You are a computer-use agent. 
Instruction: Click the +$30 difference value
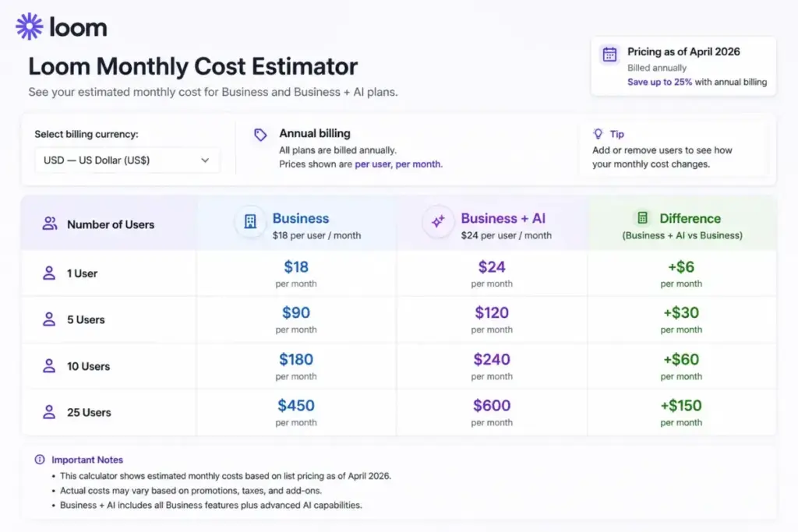[681, 312]
